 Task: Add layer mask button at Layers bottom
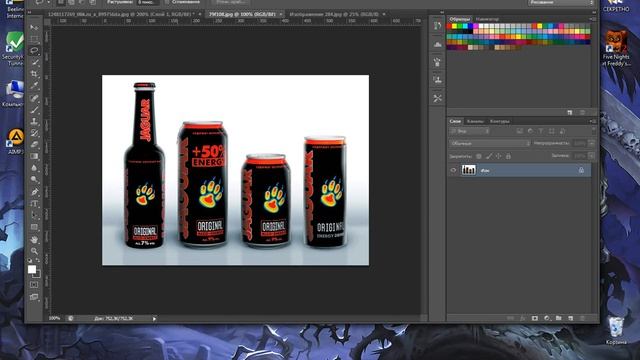(x=535, y=318)
